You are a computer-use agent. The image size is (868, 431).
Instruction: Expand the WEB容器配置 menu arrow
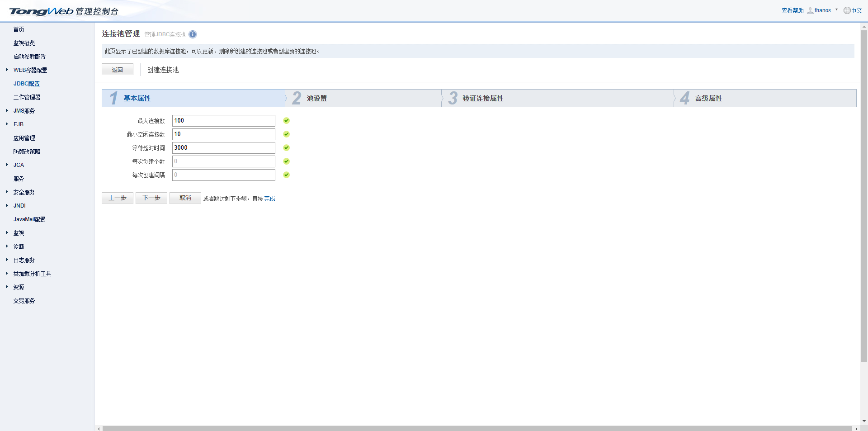7,70
